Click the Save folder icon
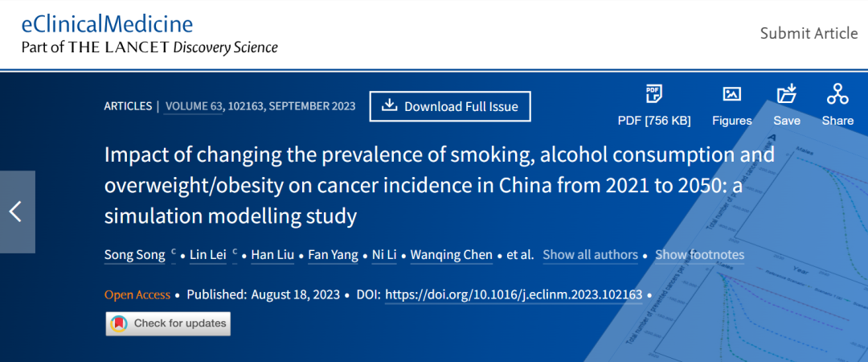The width and height of the screenshot is (868, 362). [786, 94]
